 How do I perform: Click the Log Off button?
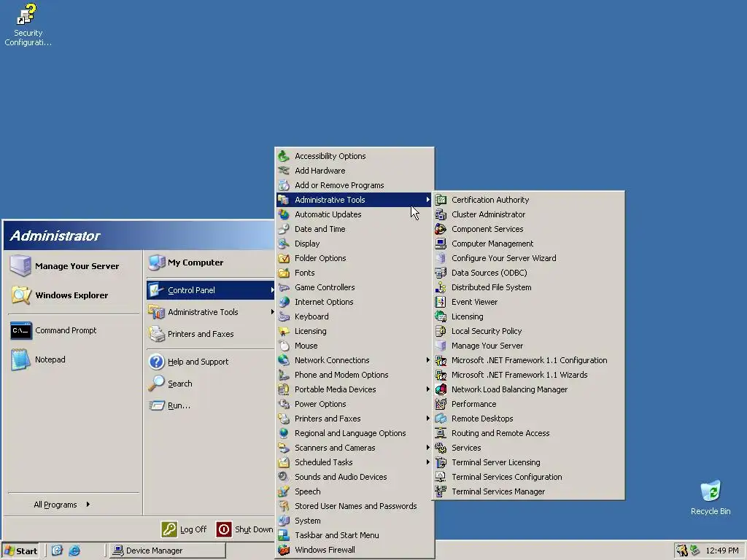click(185, 529)
